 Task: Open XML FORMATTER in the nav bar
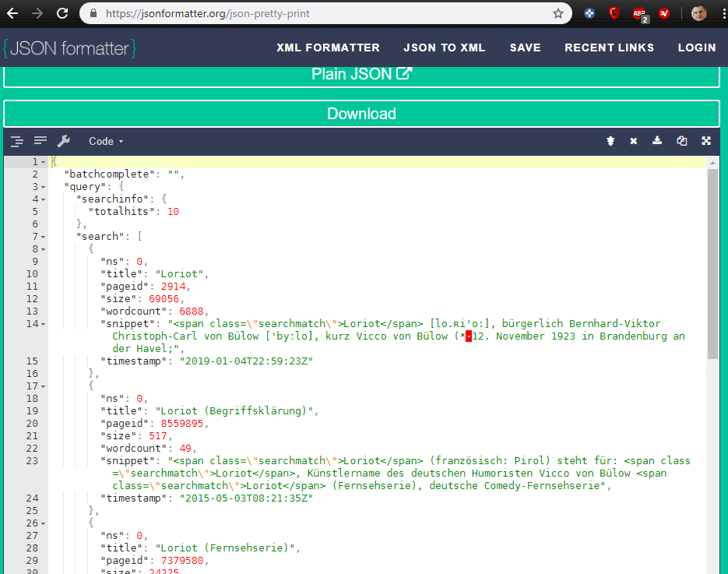[328, 48]
